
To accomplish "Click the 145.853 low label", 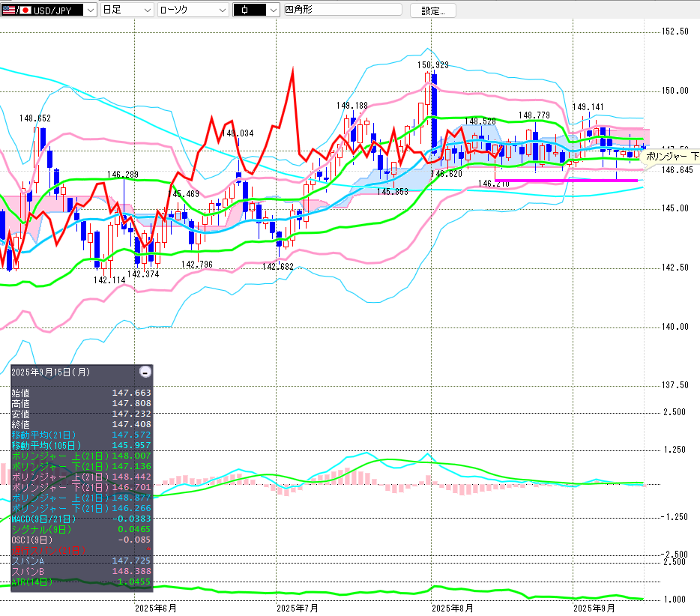I will (x=393, y=192).
